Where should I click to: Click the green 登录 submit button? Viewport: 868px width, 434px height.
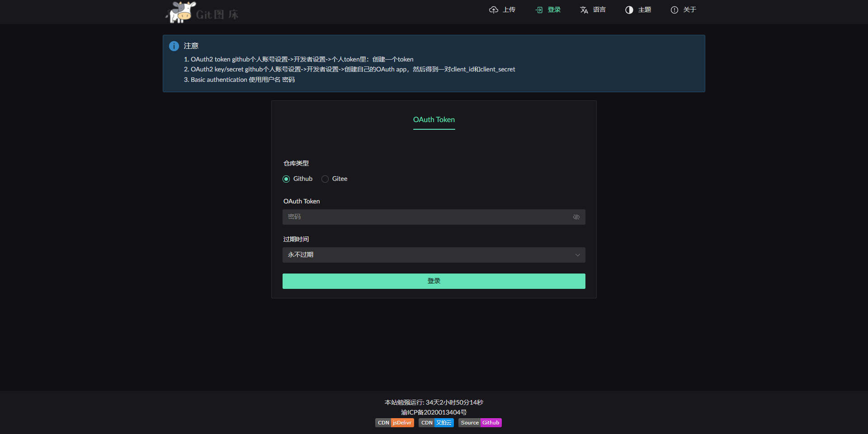pos(434,281)
